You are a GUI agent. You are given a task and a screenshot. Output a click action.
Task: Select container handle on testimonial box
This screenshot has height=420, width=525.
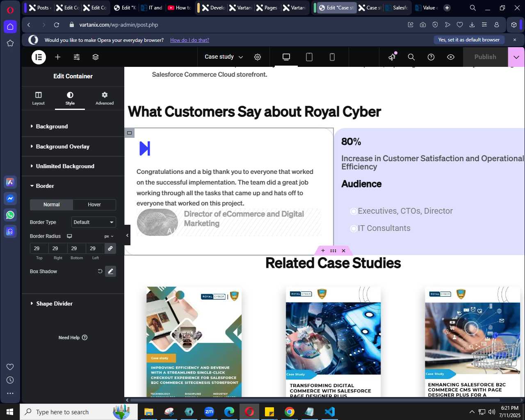click(x=130, y=133)
